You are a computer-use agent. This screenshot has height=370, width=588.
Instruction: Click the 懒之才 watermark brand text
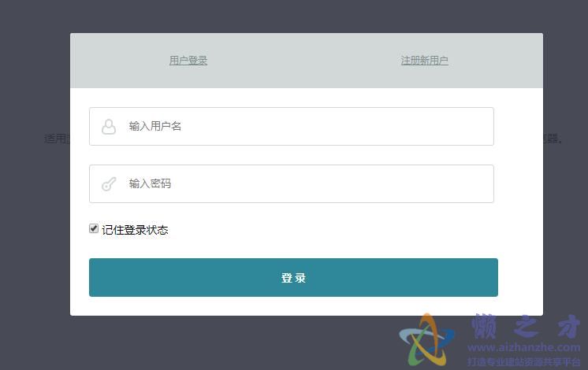tap(526, 326)
